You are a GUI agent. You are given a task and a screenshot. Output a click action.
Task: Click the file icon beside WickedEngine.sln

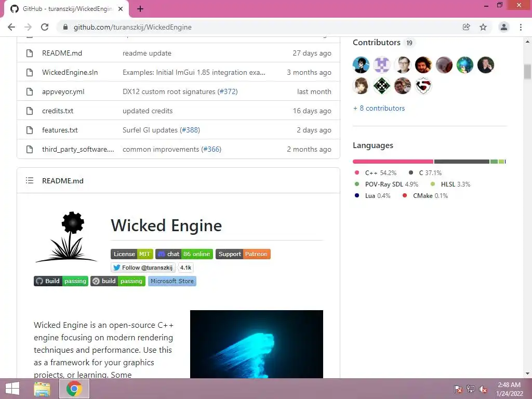30,72
